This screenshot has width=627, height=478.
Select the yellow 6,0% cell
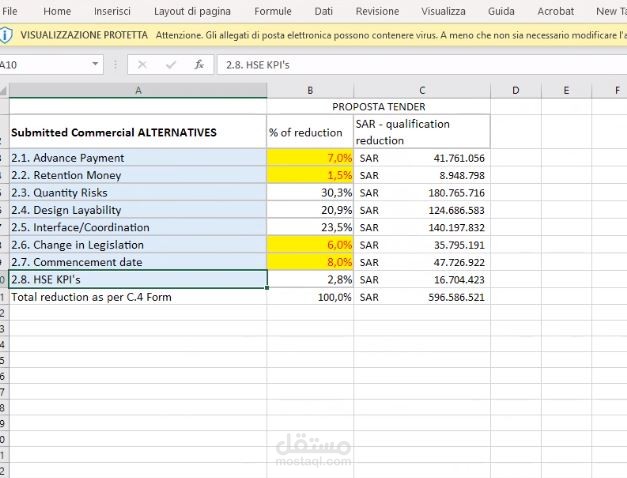pyautogui.click(x=310, y=244)
